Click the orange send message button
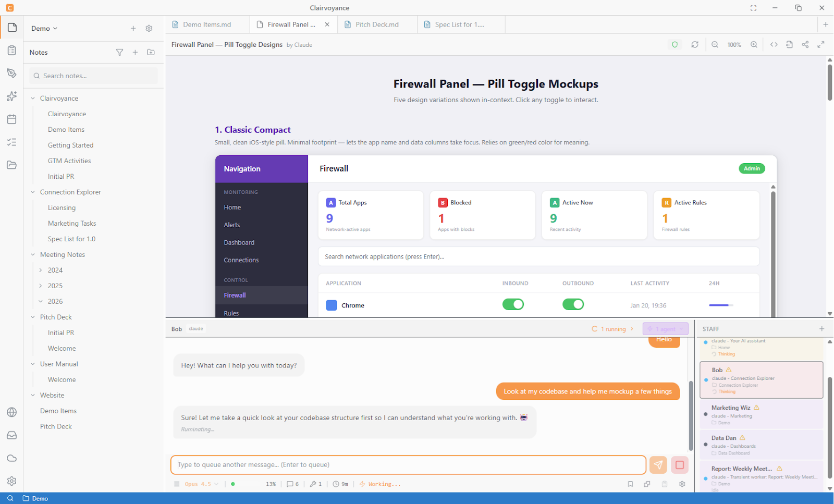 click(x=658, y=465)
